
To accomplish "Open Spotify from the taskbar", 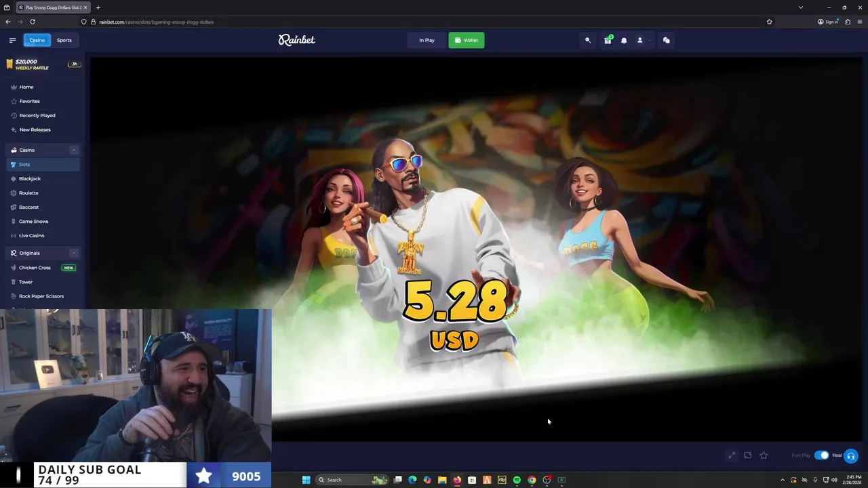I will pyautogui.click(x=517, y=480).
